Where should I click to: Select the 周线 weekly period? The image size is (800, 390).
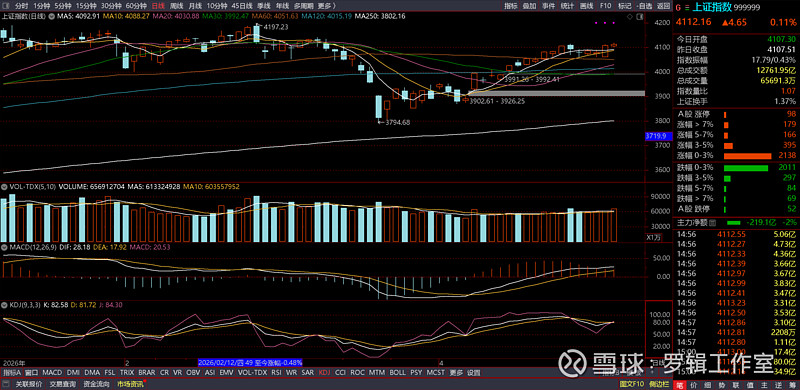[x=177, y=6]
